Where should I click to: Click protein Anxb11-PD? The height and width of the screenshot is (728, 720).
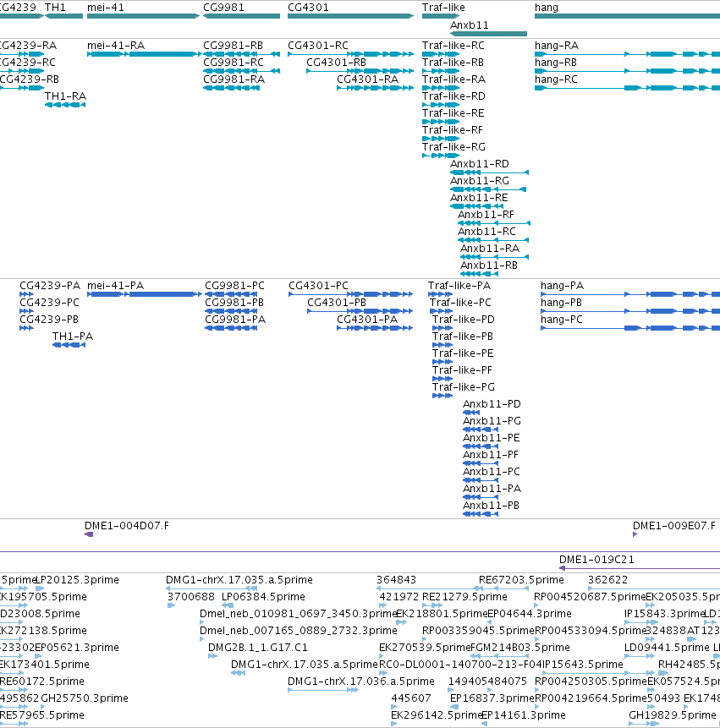[x=492, y=404]
